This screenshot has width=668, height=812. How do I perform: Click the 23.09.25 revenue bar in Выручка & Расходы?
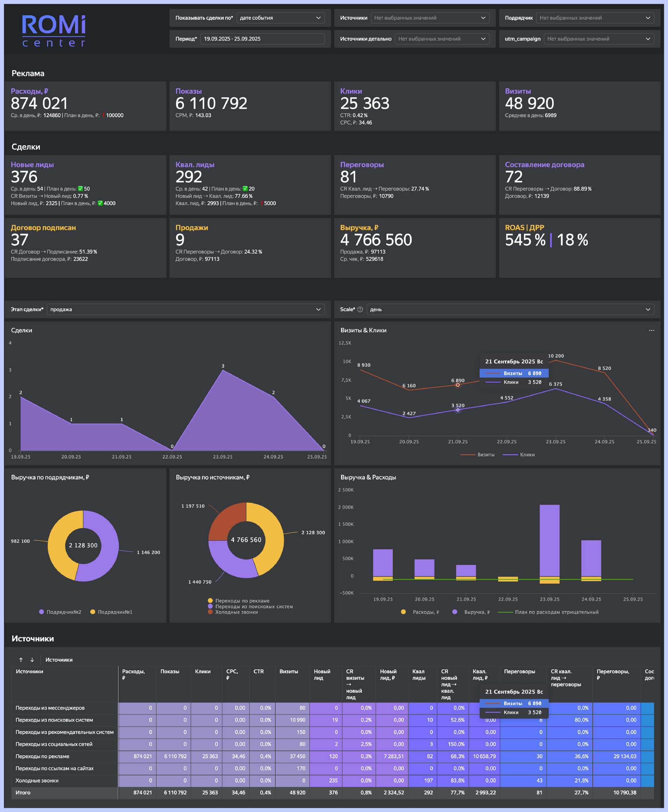[x=550, y=541]
